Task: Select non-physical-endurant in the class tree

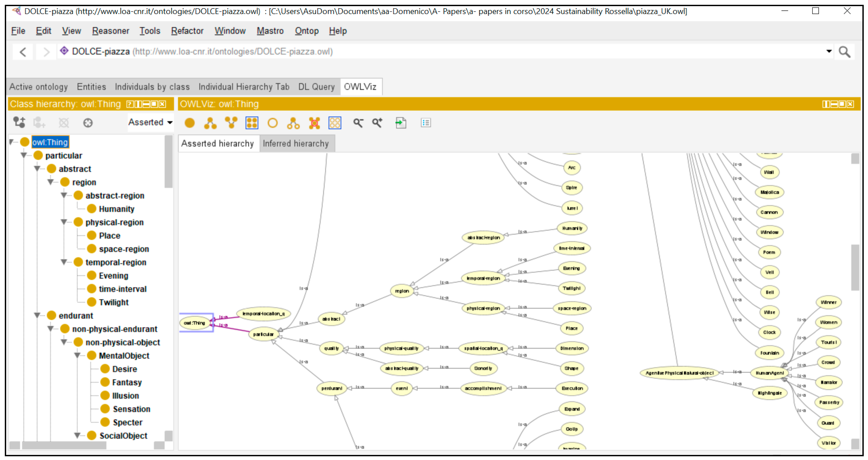Action: [x=115, y=329]
